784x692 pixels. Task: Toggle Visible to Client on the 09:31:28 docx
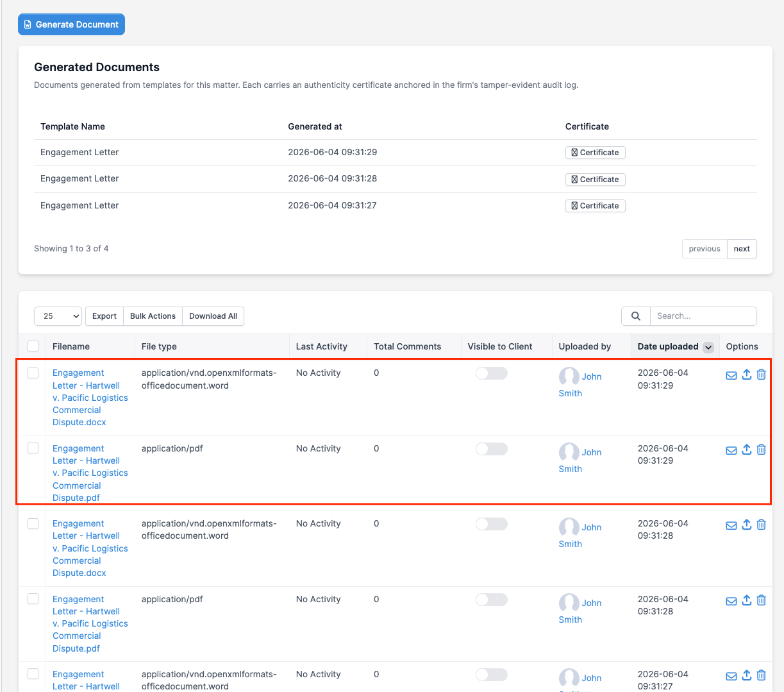[x=492, y=524]
